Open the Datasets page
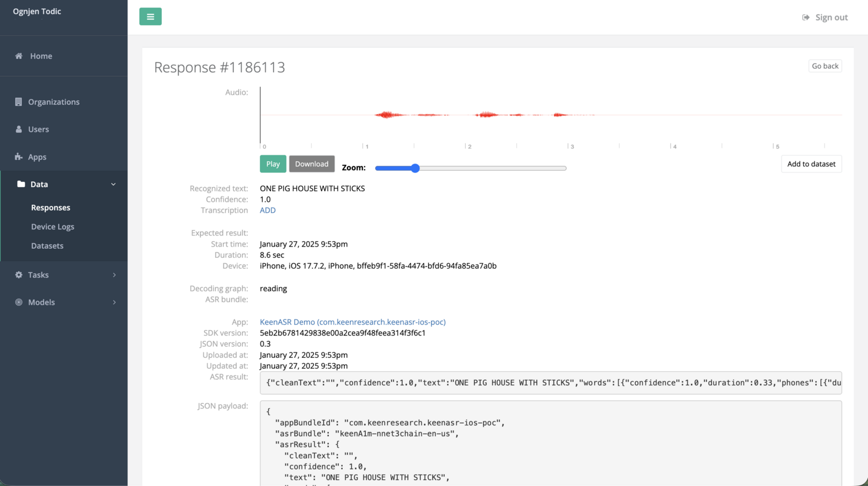Screen dimensions: 868x486 [47, 246]
